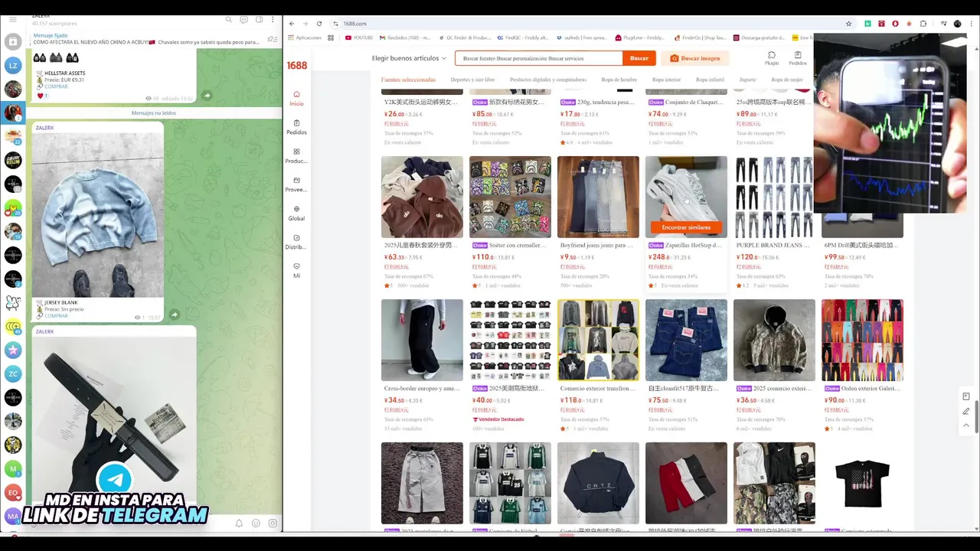Click COMPRAR link under HELLSTAR ASSETS
This screenshot has width=980, height=551.
click(56, 86)
